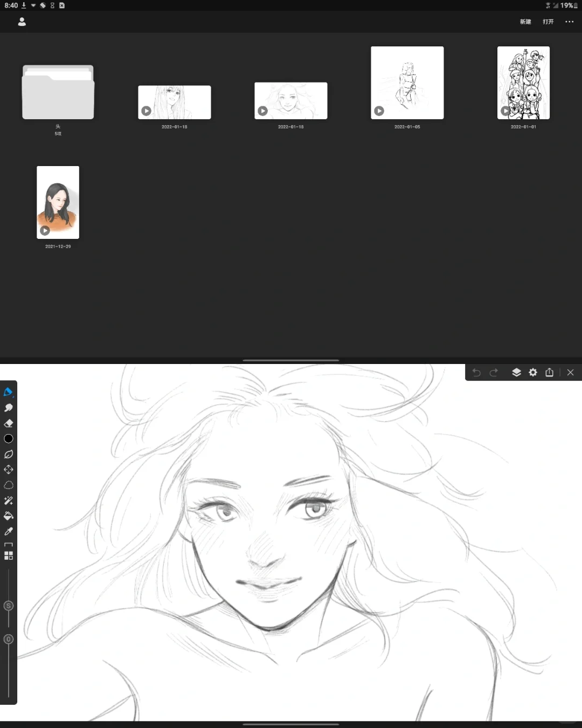Select the blue pen brush tool
This screenshot has height=728, width=582.
[8, 392]
